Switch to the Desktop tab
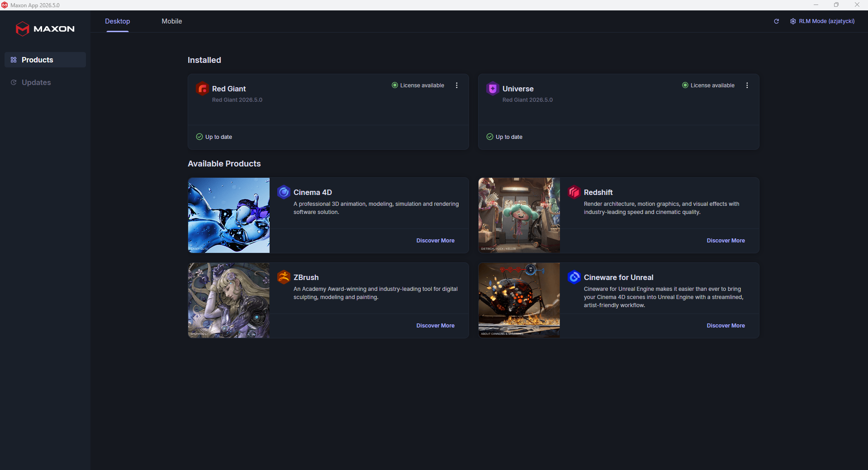The width and height of the screenshot is (868, 470). click(118, 21)
